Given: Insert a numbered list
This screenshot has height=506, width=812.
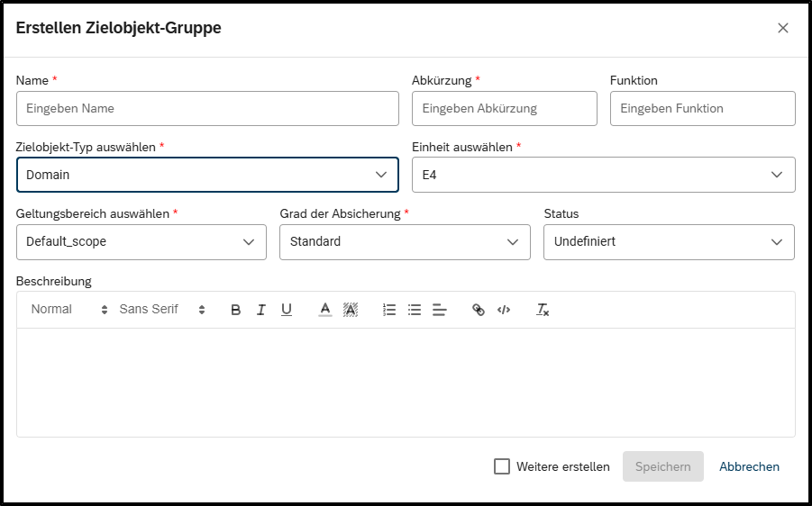Looking at the screenshot, I should (389, 310).
